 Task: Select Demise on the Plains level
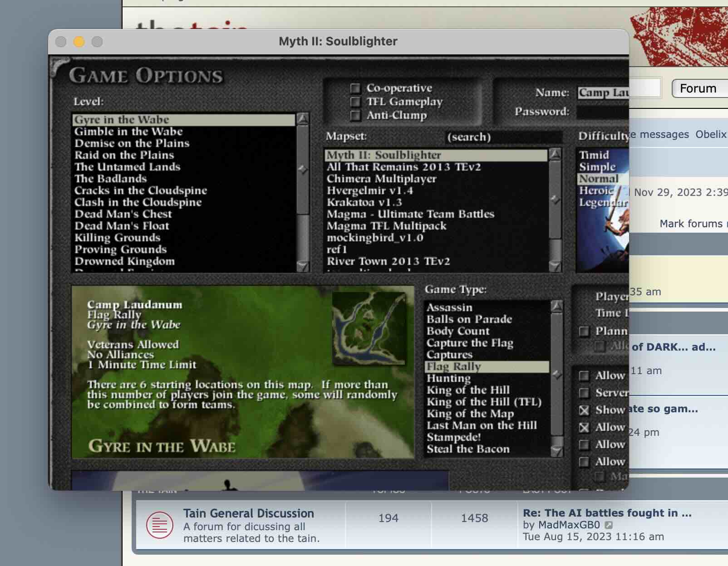183,143
